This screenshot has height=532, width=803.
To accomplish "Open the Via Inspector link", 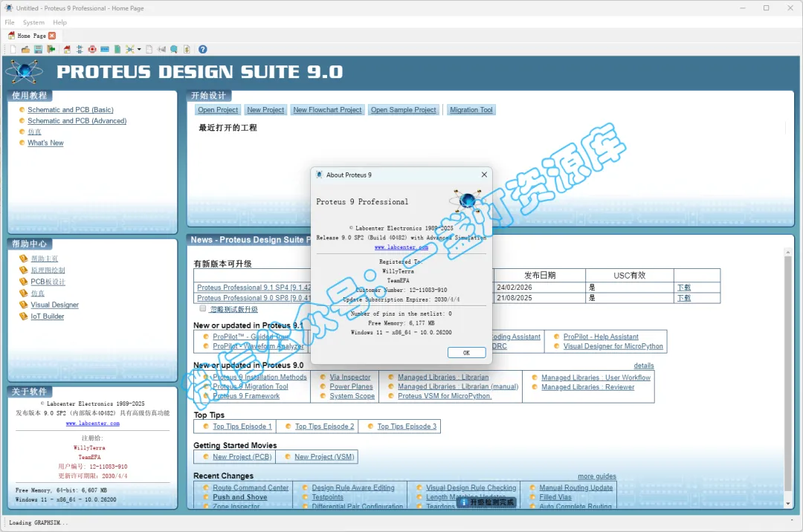I will (349, 377).
